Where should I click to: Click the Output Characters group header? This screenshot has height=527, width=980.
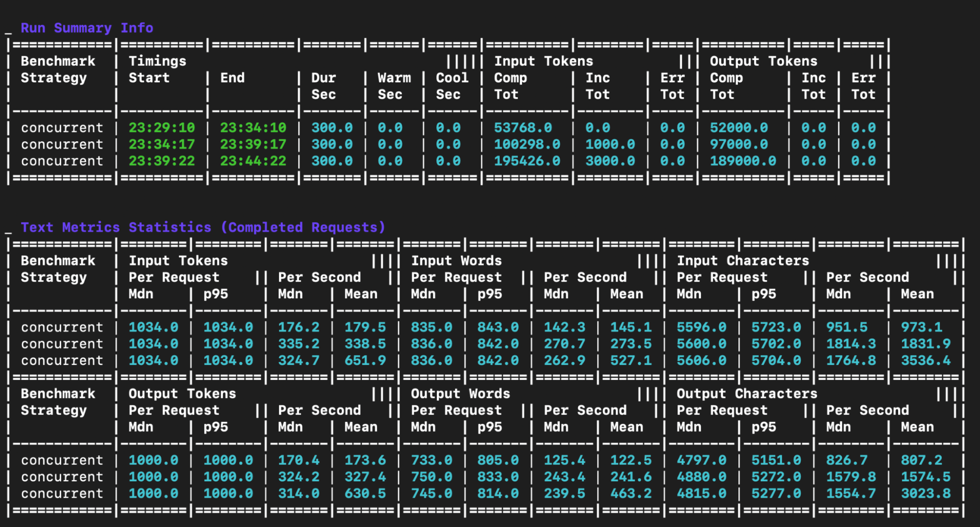coord(747,394)
